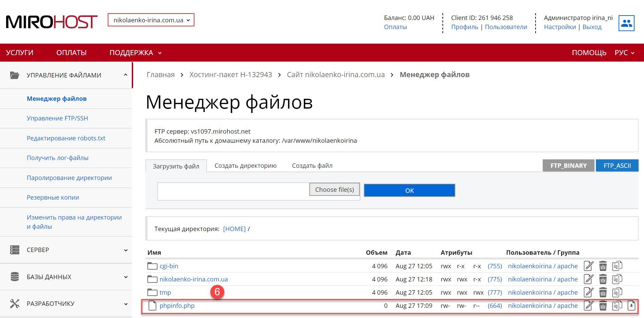Click copy icon for nikolaenko-irina.com.ua folder
644x318 pixels.
tap(617, 279)
